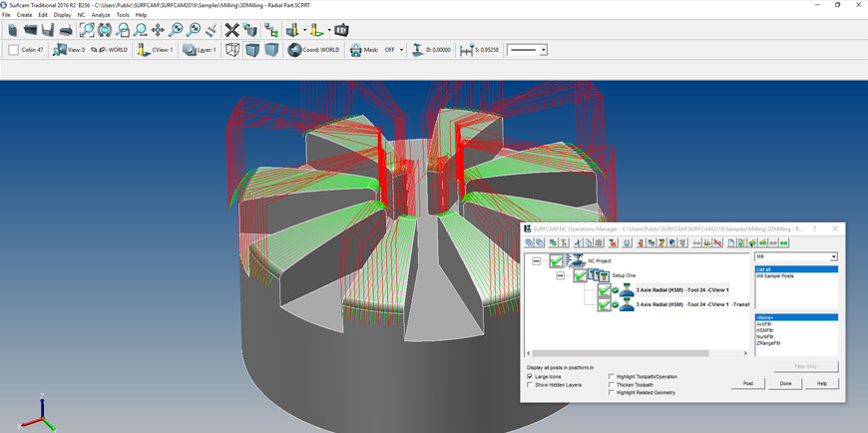Enable Highlight Toolpath/Operation checkbox

(x=612, y=376)
